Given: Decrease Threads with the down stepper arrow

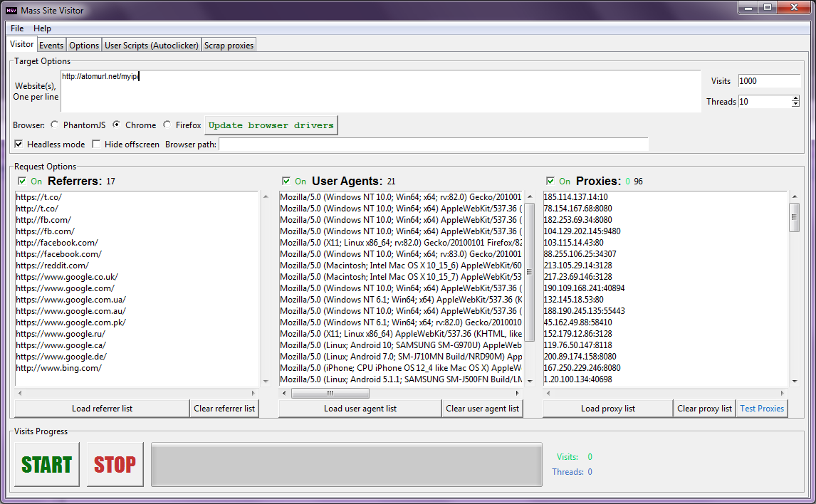Looking at the screenshot, I should pyautogui.click(x=795, y=105).
